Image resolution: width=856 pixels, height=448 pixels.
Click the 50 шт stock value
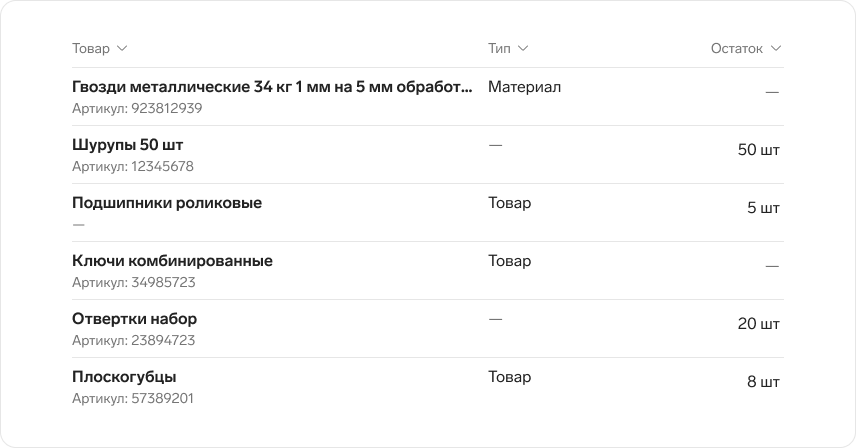point(758,150)
